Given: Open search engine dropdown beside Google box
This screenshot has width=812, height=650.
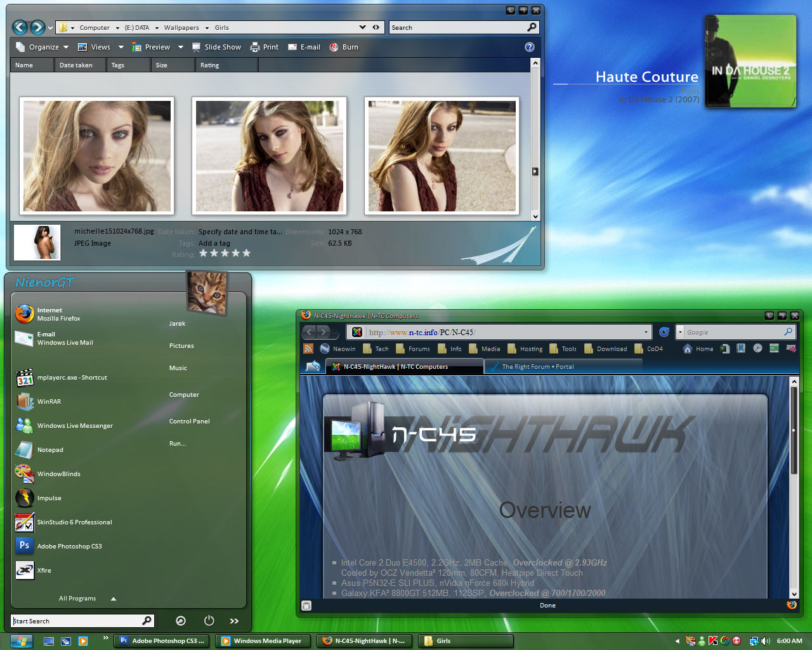Looking at the screenshot, I should point(680,332).
